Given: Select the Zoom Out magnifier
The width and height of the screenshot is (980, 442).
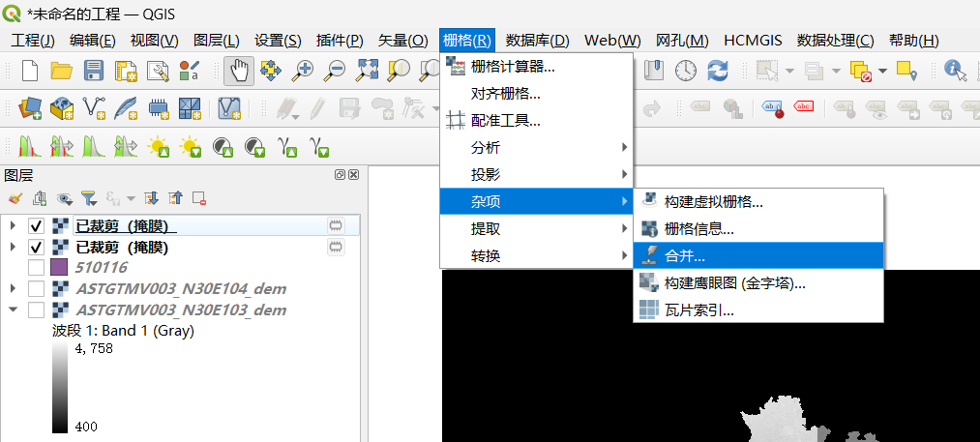Looking at the screenshot, I should click(x=335, y=71).
